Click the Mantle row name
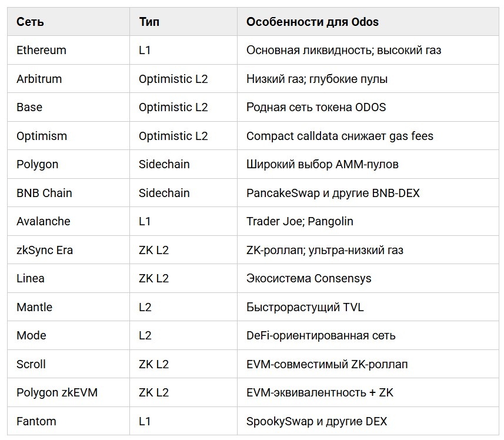 (34, 307)
